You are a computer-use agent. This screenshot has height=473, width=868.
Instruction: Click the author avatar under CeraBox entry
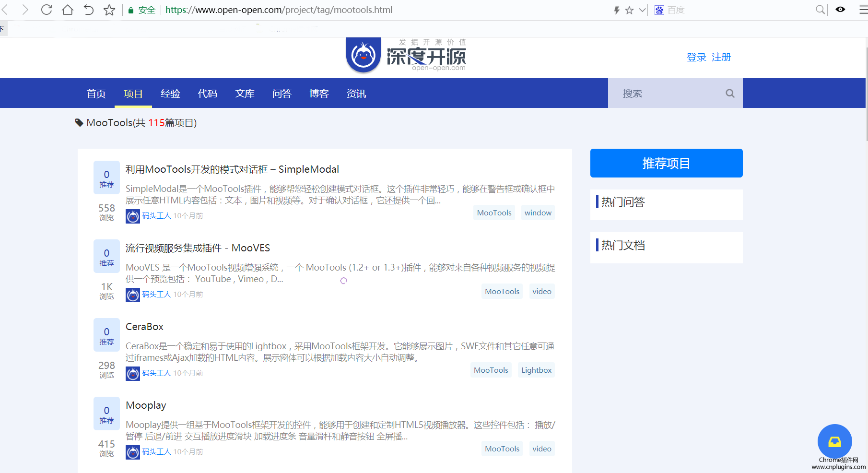coord(133,374)
